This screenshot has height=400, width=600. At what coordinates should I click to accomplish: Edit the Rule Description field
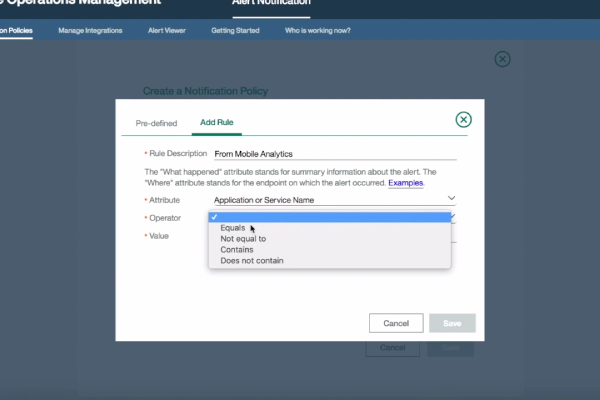335,154
